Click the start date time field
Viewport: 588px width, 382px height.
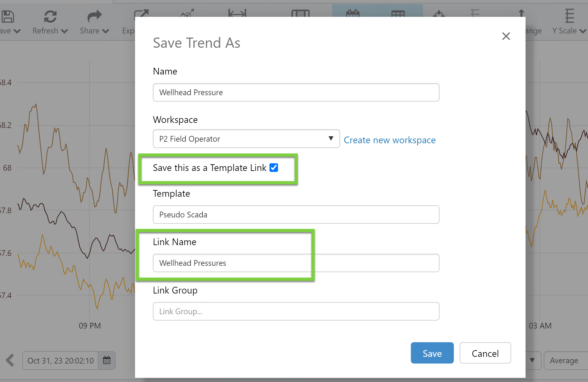(x=61, y=361)
